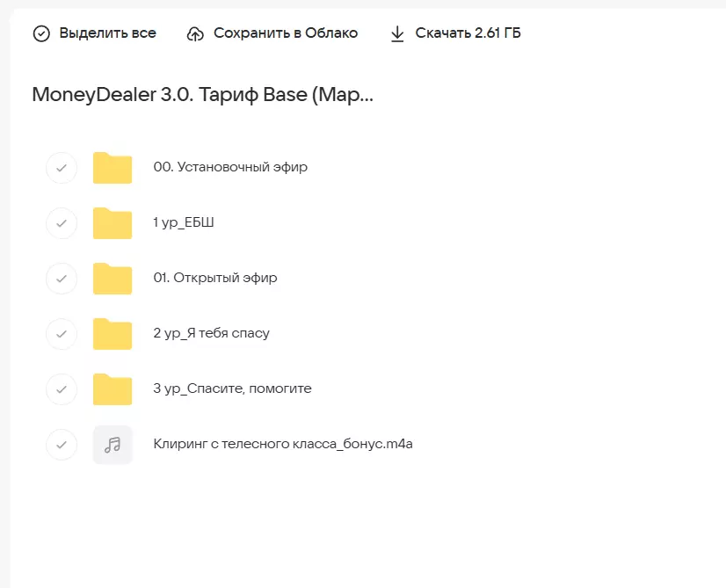This screenshot has width=726, height=588.
Task: Click the checkmark circle icon of "Выделить все"
Action: (x=39, y=33)
